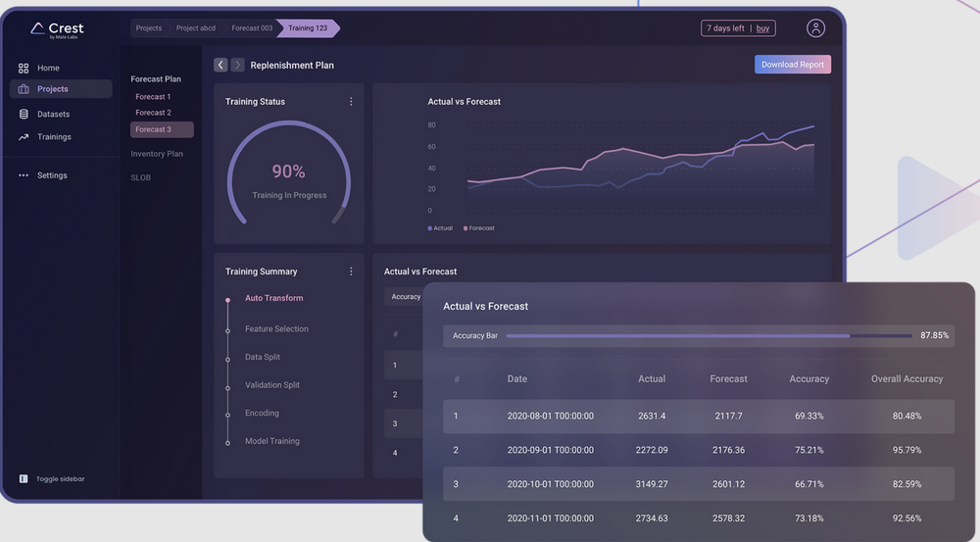Click Forecast 003 breadcrumb
The width and height of the screenshot is (980, 542).
pyautogui.click(x=252, y=28)
